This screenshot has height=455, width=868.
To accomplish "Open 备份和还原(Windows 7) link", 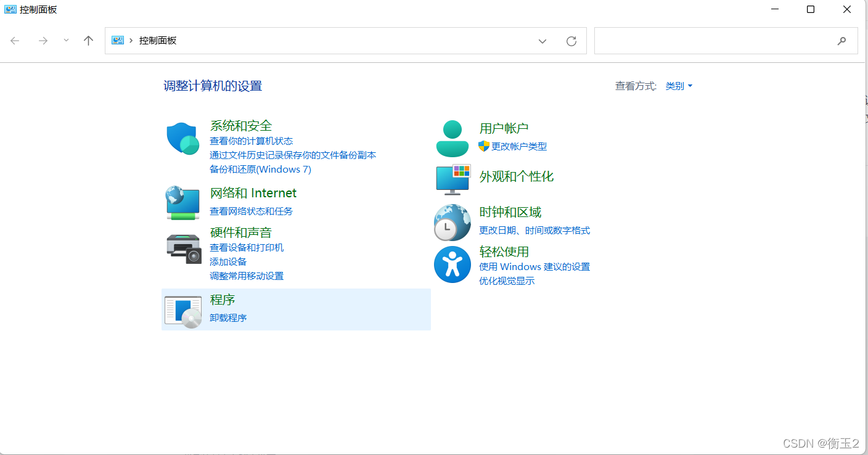I will point(260,169).
